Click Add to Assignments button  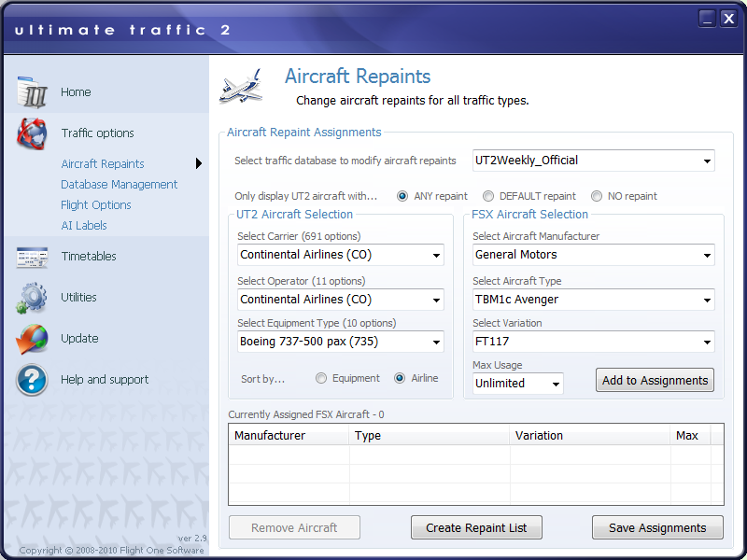tap(655, 380)
